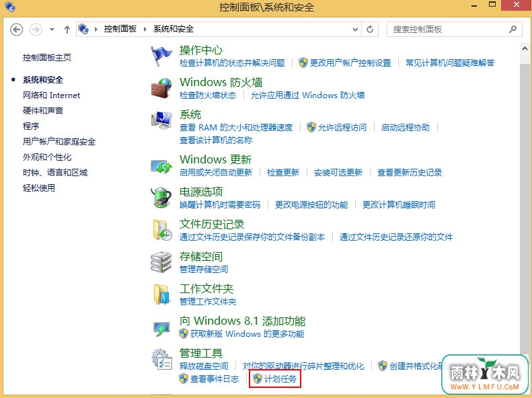Click shield icon beside 允许远程访问
This screenshot has width=532, height=398.
pos(311,127)
